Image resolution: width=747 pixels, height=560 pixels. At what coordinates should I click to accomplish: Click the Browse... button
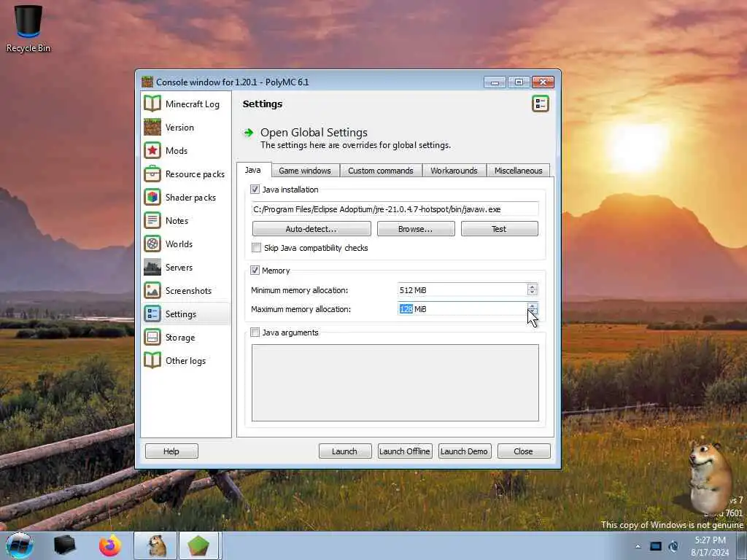(416, 229)
